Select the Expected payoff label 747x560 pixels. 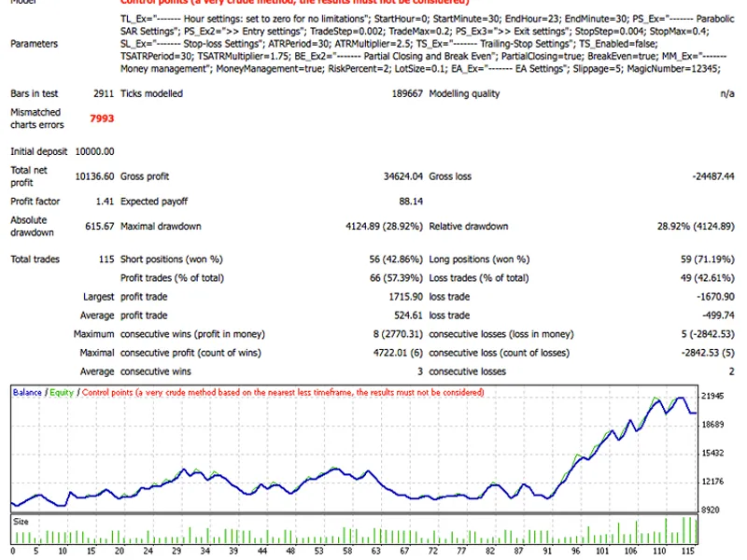[154, 202]
